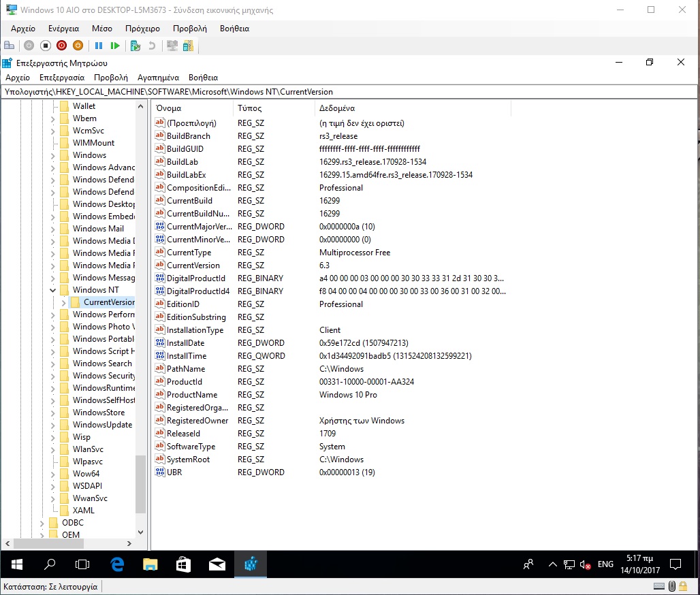Launch Microsoft Edge from the taskbar

(x=117, y=564)
